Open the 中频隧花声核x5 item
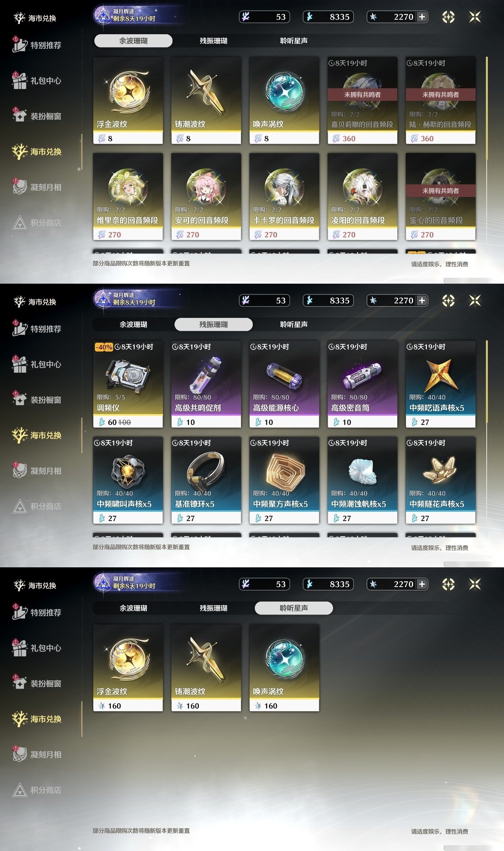 [x=441, y=480]
